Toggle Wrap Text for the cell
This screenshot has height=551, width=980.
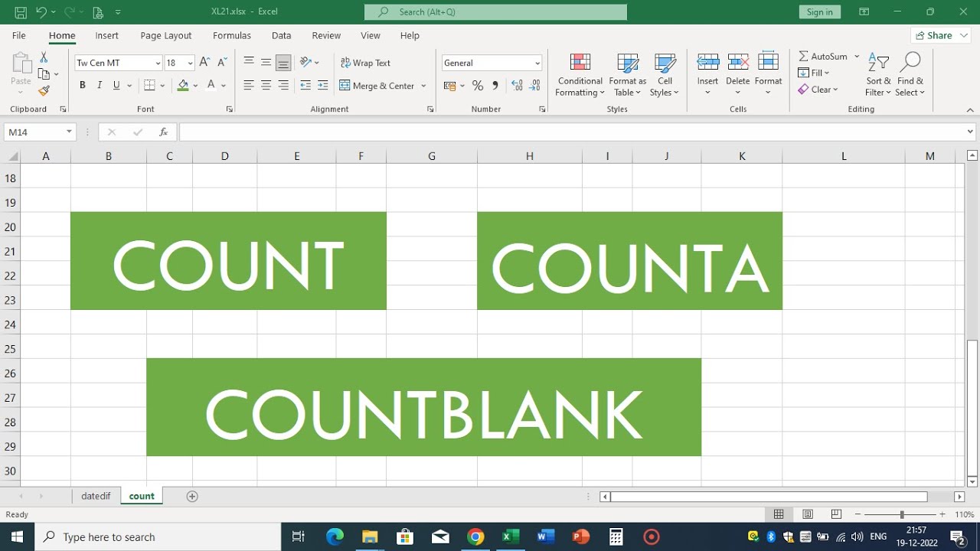pos(365,63)
